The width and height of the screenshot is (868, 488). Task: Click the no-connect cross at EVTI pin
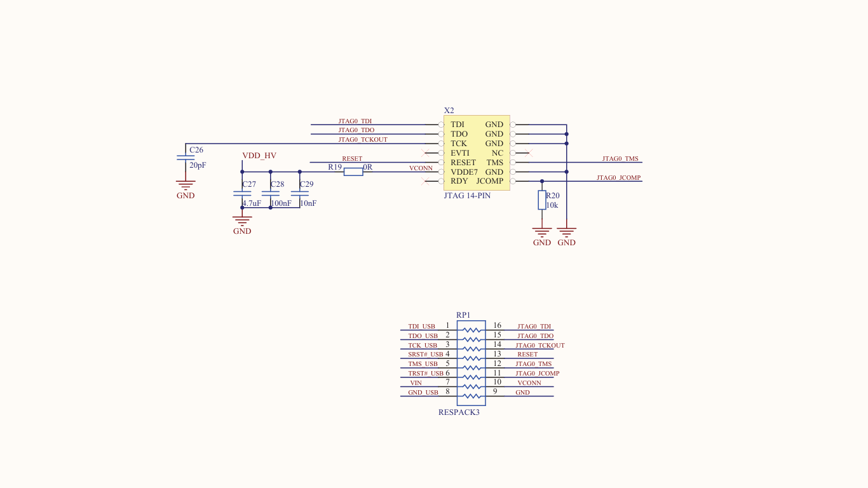click(426, 152)
